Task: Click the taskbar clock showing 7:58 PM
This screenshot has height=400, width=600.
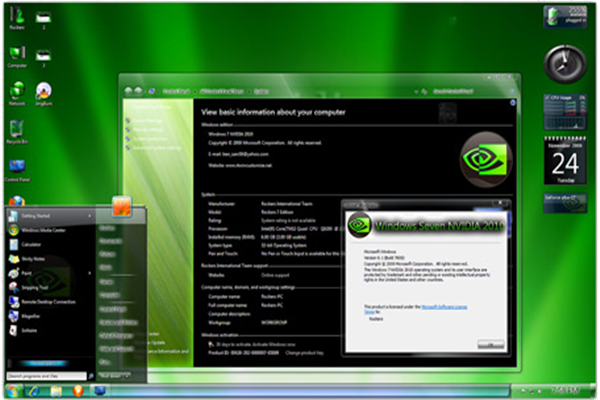Action: click(x=565, y=390)
